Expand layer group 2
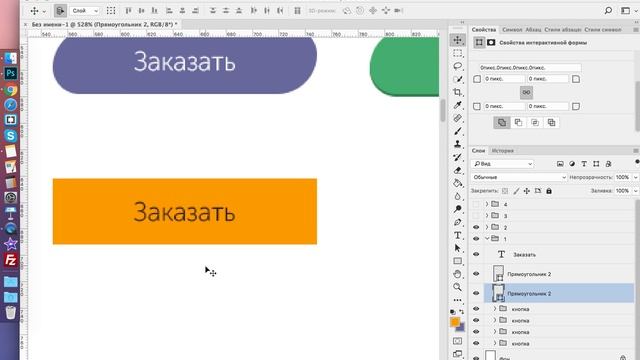The width and height of the screenshot is (640, 360). tap(487, 227)
